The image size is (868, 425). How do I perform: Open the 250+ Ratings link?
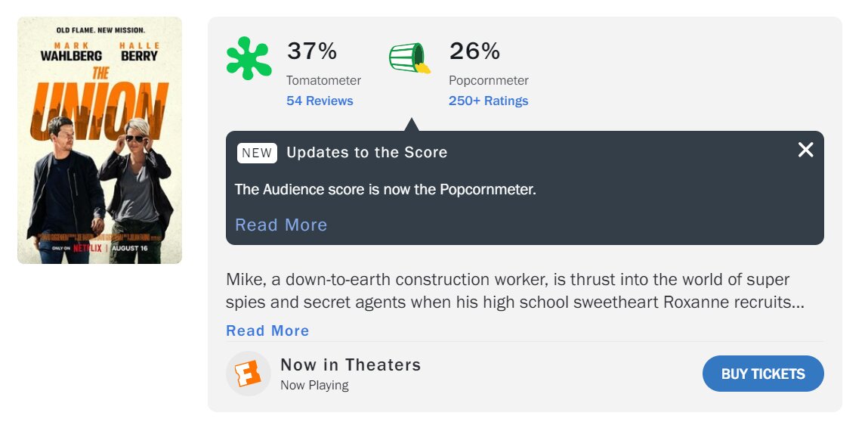click(488, 101)
